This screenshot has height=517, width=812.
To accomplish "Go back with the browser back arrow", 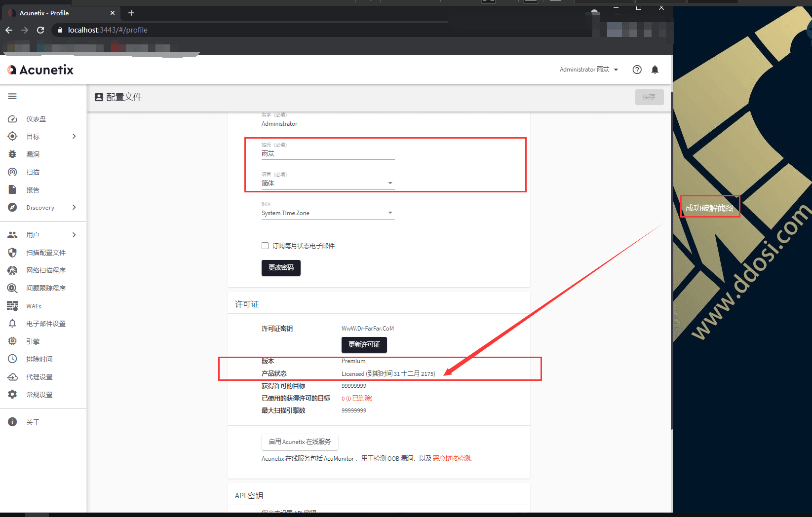I will pyautogui.click(x=9, y=30).
